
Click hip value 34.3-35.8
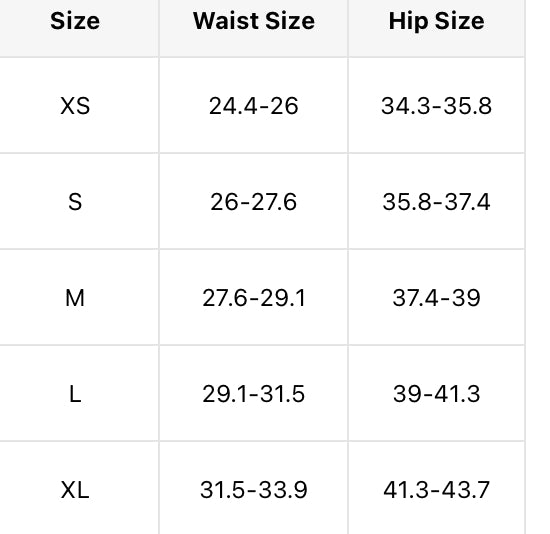(436, 106)
